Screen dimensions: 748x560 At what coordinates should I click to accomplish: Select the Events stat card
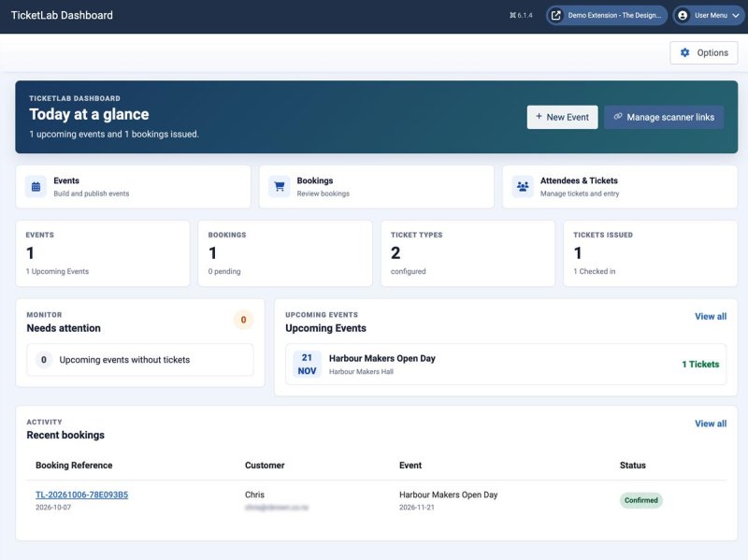point(103,253)
